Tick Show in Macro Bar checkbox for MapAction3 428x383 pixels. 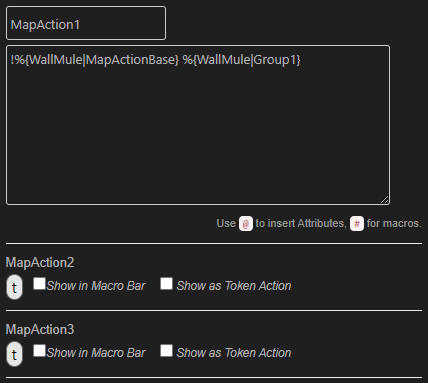(39, 351)
